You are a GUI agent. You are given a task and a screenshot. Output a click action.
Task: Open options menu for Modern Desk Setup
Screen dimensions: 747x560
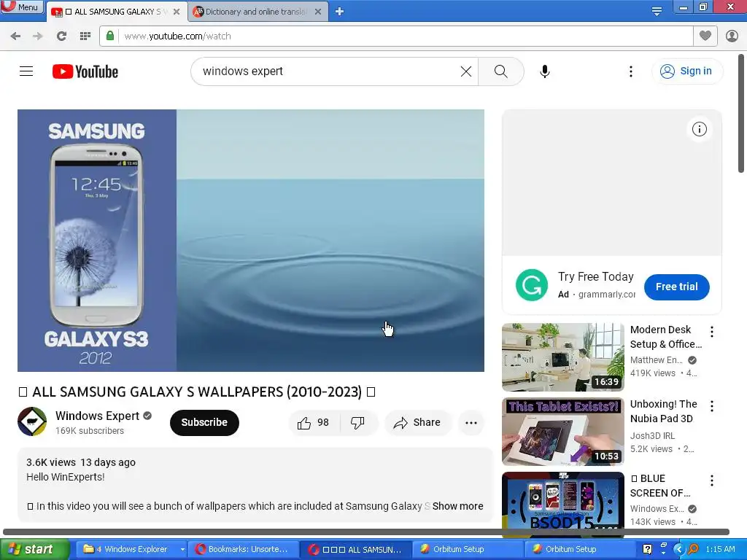[x=712, y=332]
